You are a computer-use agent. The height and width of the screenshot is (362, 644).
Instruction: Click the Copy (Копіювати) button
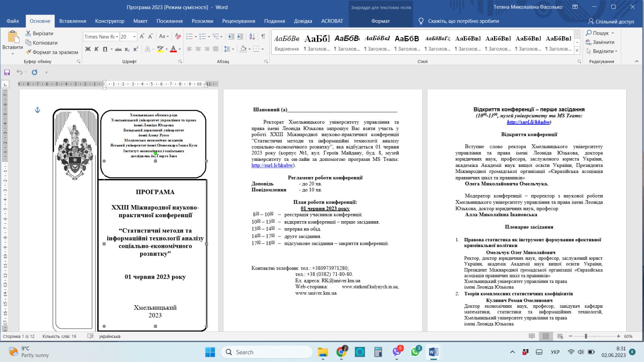[41, 43]
